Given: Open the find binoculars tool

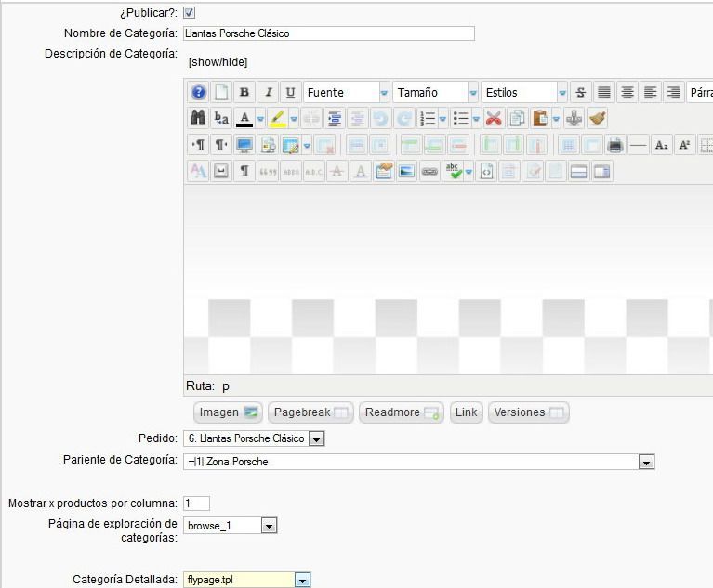Looking at the screenshot, I should 198,119.
